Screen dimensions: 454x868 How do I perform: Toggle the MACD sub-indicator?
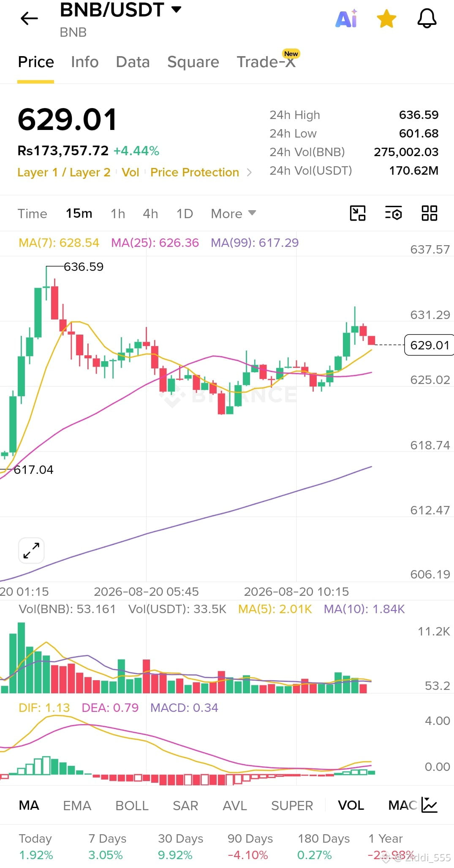pyautogui.click(x=402, y=805)
